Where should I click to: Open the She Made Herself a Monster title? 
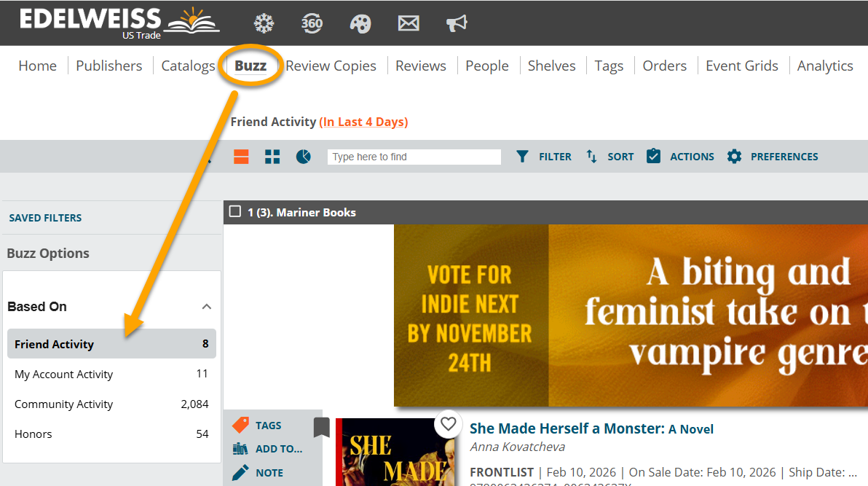567,428
